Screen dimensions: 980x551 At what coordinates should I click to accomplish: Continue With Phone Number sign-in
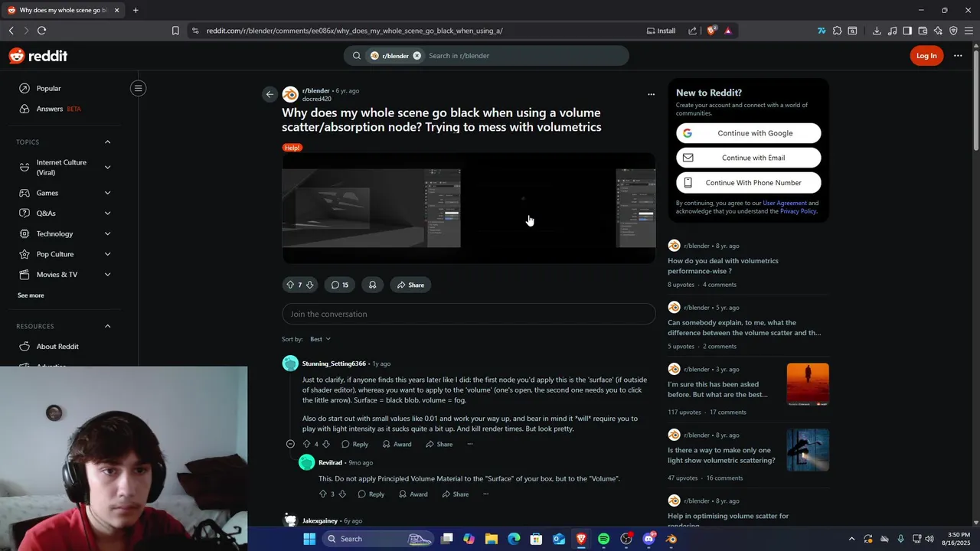point(748,183)
